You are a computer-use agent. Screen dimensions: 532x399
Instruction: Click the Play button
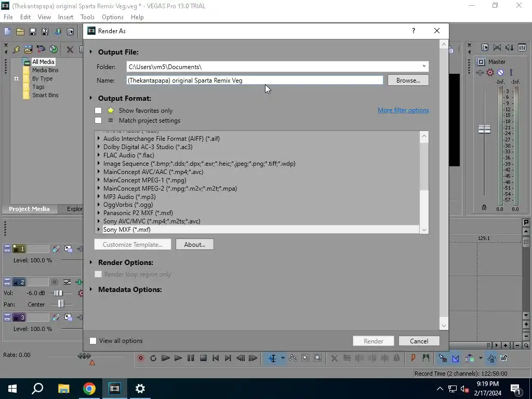click(x=178, y=358)
